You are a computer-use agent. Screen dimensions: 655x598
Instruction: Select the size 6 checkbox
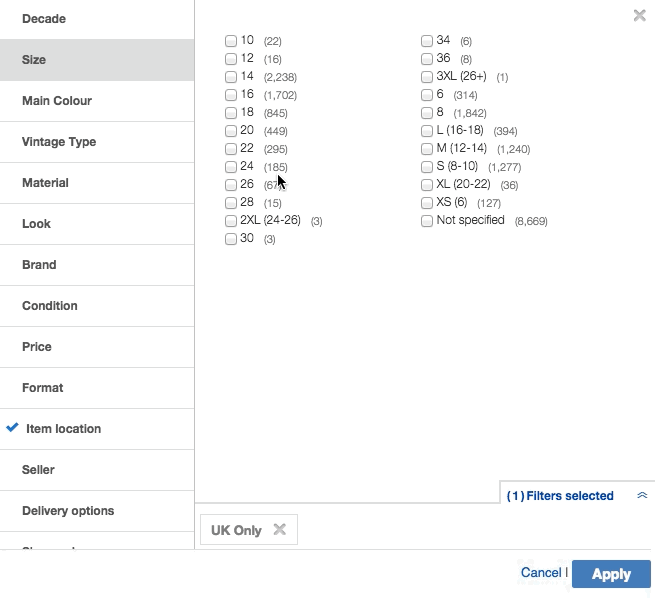pos(427,94)
